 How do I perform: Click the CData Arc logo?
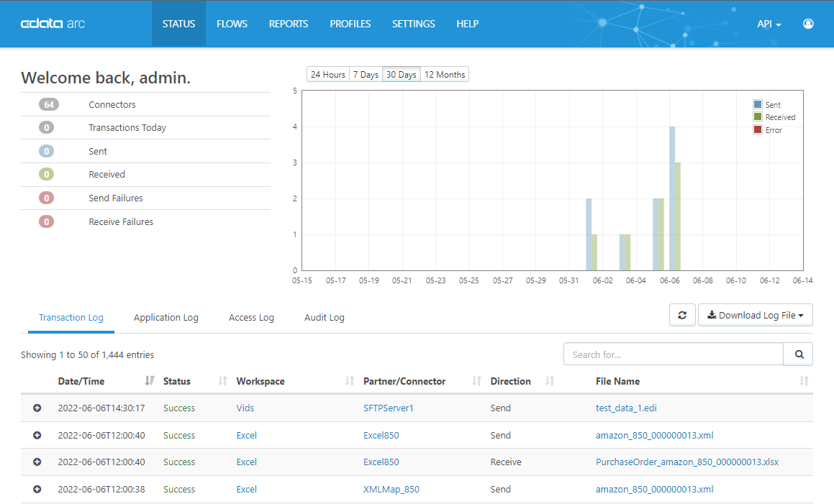click(53, 24)
